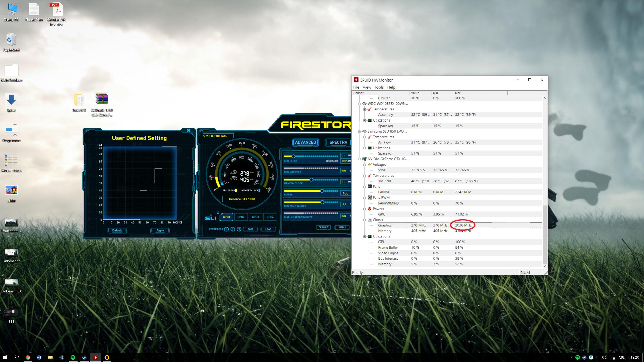This screenshot has height=362, width=644.
Task: Click the POWER slider handle
Action: click(x=322, y=191)
